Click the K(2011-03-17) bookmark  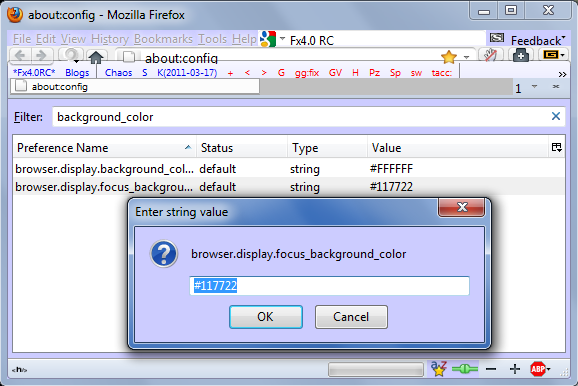pos(187,73)
